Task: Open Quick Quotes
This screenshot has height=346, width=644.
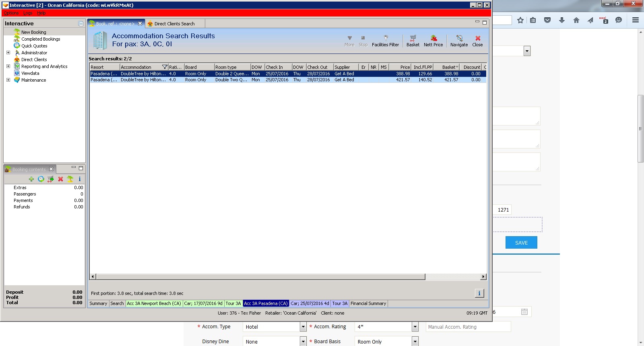Action: tap(34, 46)
